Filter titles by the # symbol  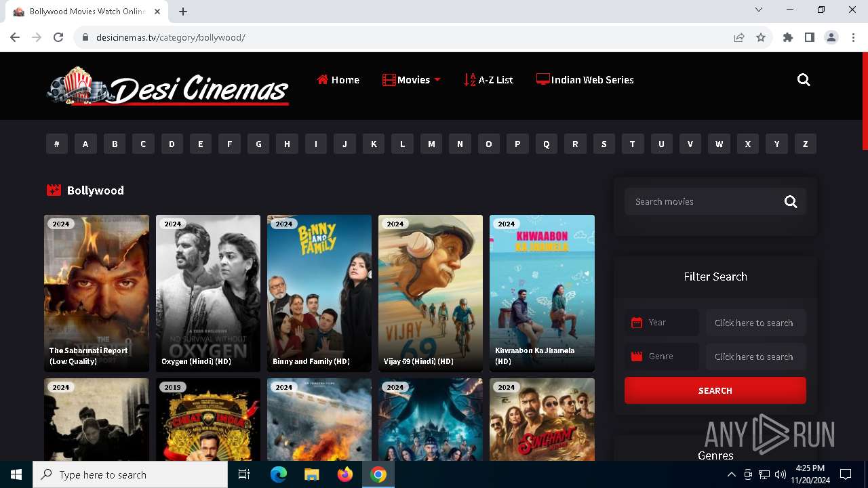(x=57, y=144)
